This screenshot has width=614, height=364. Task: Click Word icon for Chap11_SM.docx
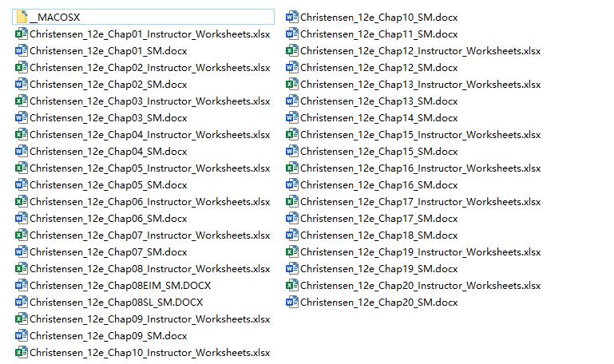(292, 34)
